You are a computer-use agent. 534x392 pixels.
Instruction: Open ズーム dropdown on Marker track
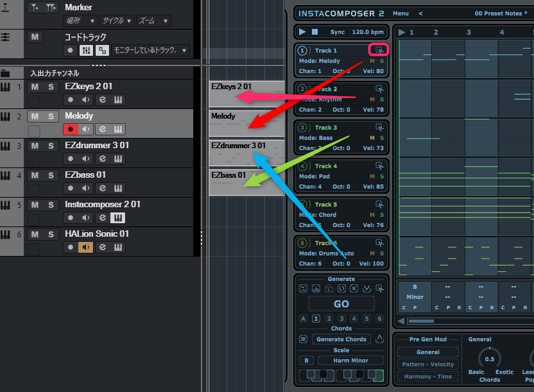[x=153, y=21]
